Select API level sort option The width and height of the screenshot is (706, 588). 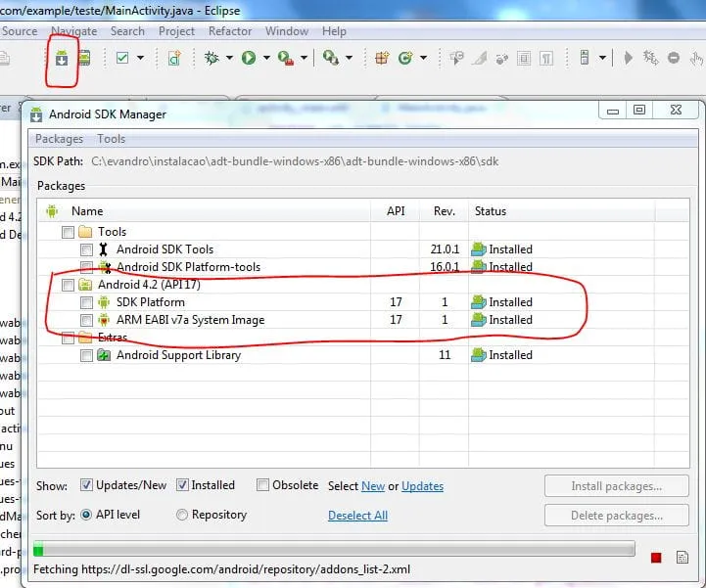[86, 515]
